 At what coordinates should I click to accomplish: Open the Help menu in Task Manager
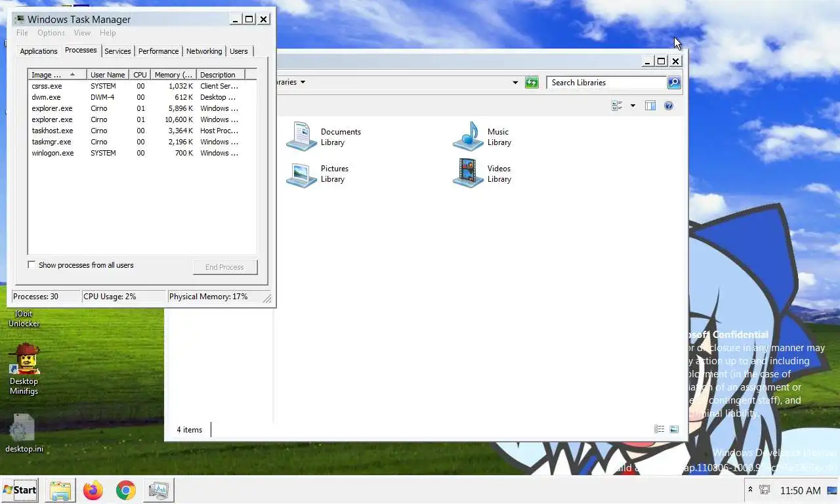pos(108,33)
